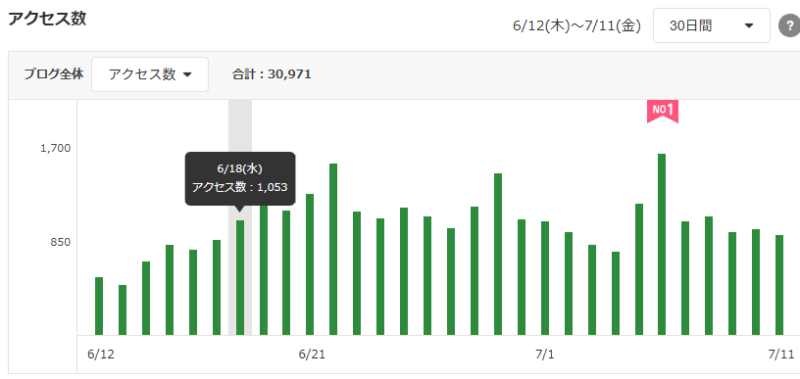This screenshot has width=800, height=379.
Task: Select the 6/18 highlighted bar
Action: (x=240, y=278)
